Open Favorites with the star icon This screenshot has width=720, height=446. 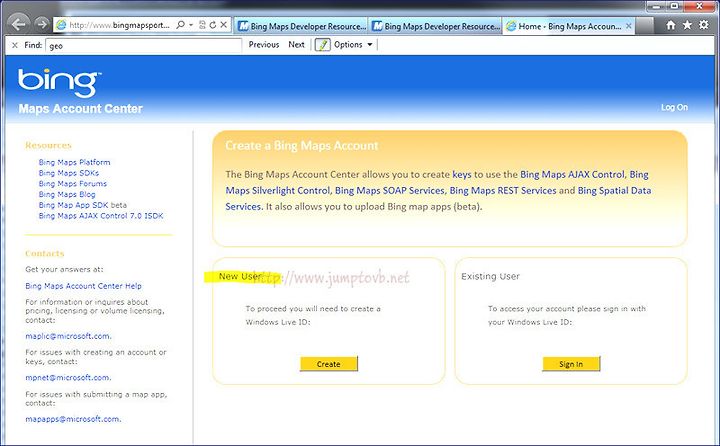pos(687,25)
